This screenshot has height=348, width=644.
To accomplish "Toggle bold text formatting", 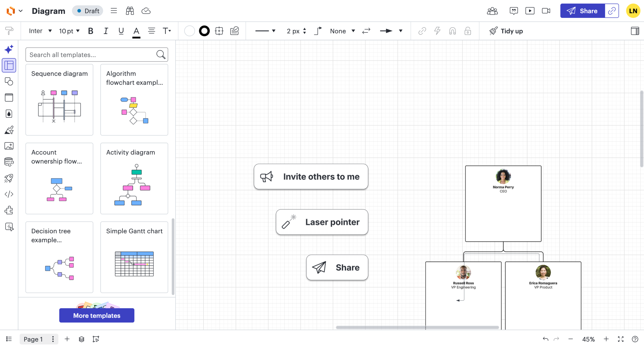I will [91, 31].
